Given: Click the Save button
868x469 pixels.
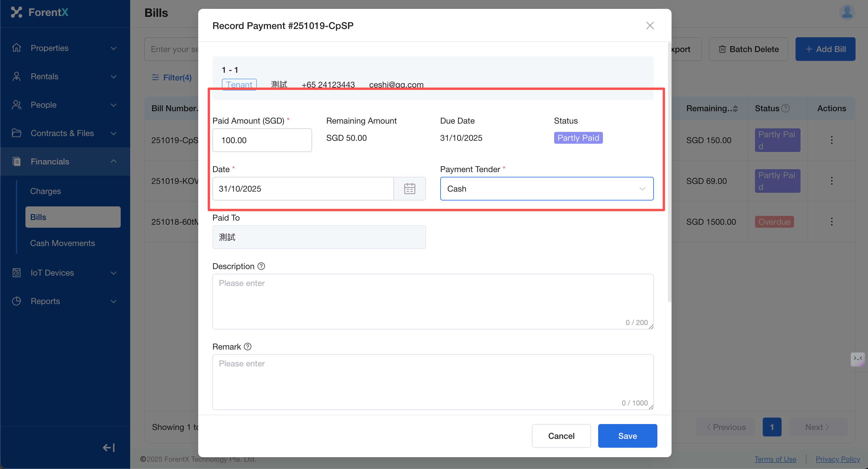Looking at the screenshot, I should click(627, 436).
